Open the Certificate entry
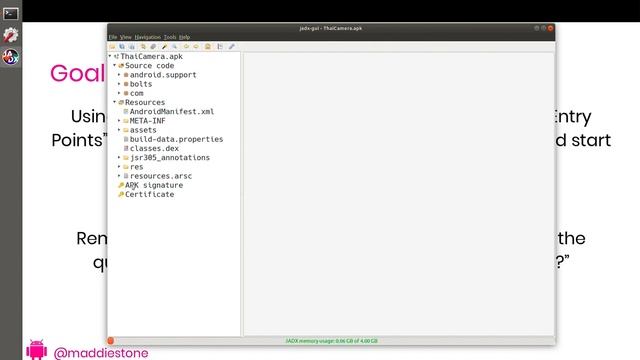The width and height of the screenshot is (640, 360). pyautogui.click(x=149, y=194)
